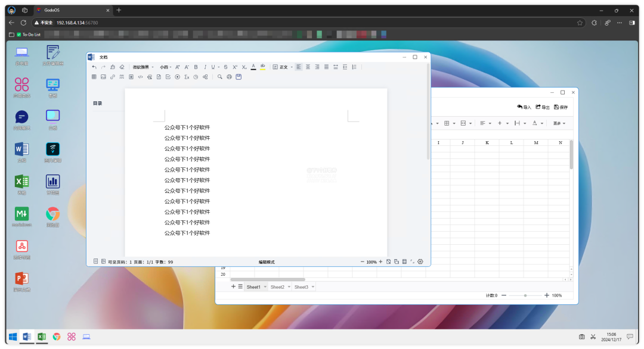
Task: Toggle bold formatting in the document
Action: (196, 67)
